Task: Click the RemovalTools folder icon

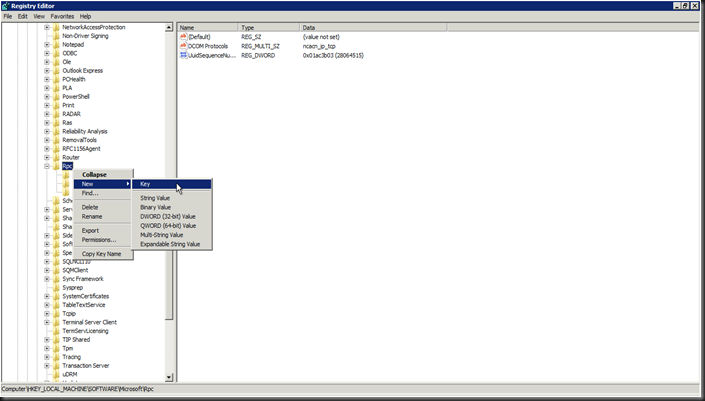Action: click(x=56, y=140)
